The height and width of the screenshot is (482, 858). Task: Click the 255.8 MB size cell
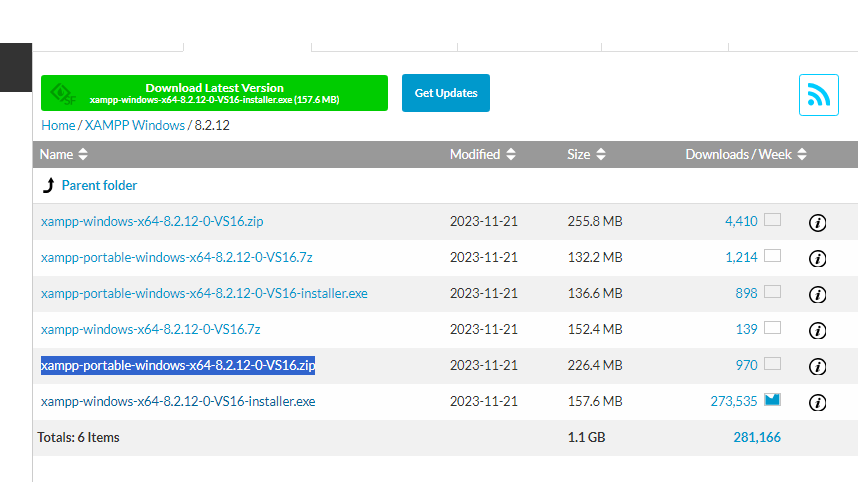[595, 221]
